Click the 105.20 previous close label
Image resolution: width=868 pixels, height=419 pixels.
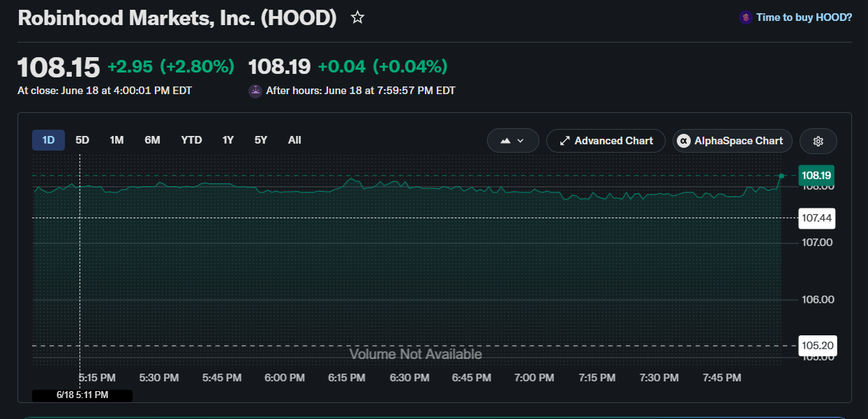click(x=817, y=346)
